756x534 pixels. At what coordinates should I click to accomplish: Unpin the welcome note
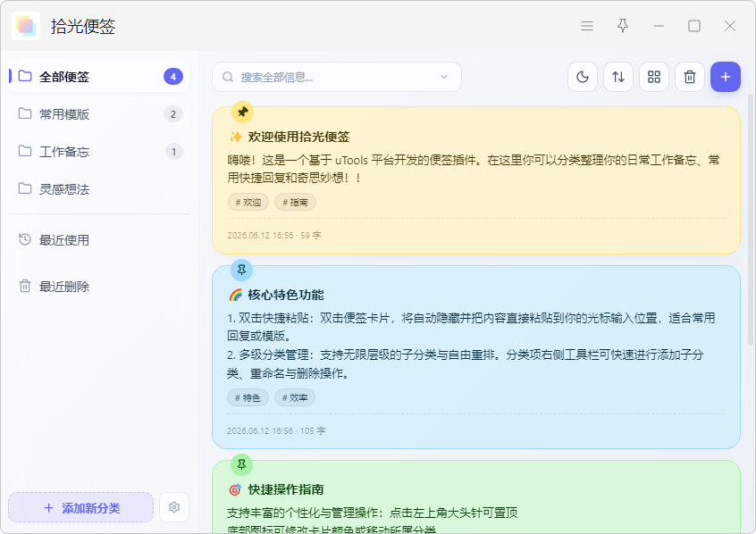242,112
